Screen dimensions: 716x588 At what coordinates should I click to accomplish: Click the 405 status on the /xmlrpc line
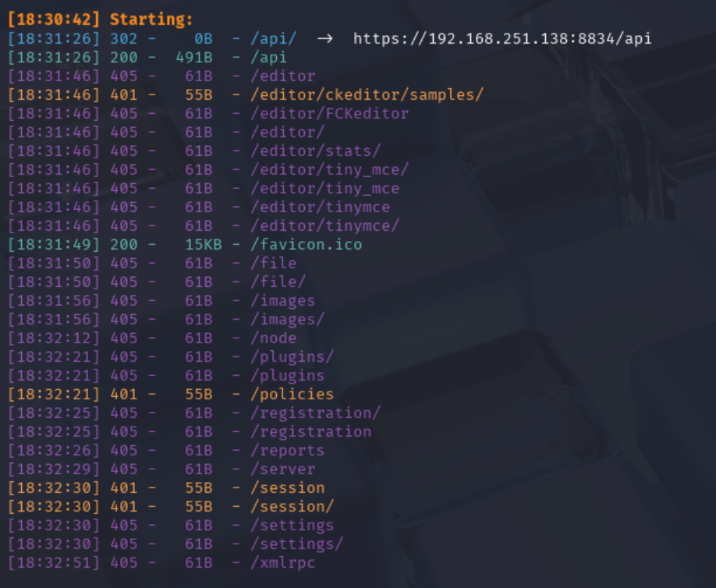point(124,563)
